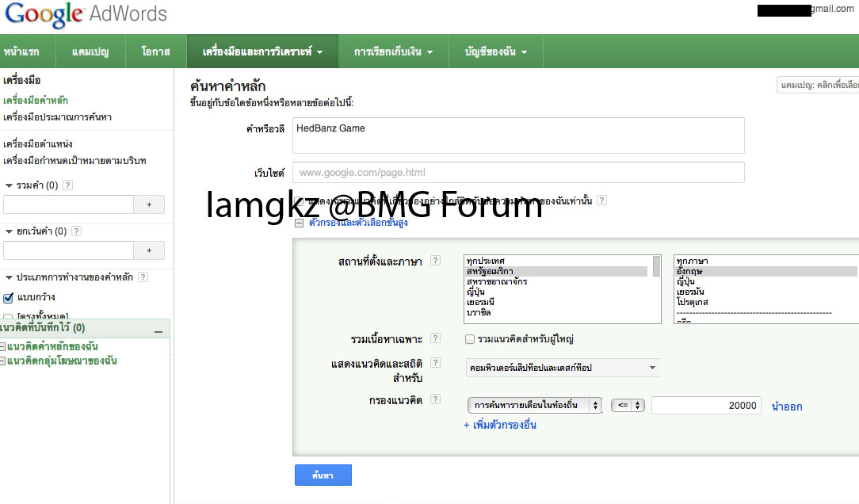Open การเรียกเก็บเงิน menu
859x504 pixels.
click(x=393, y=52)
